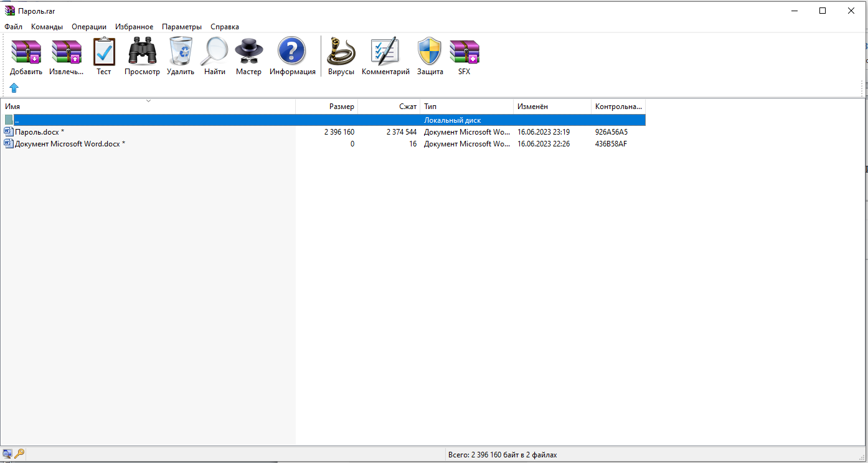The width and height of the screenshot is (868, 463).
Task: Click the Извлечь (Extract) toolbar icon
Action: [67, 52]
